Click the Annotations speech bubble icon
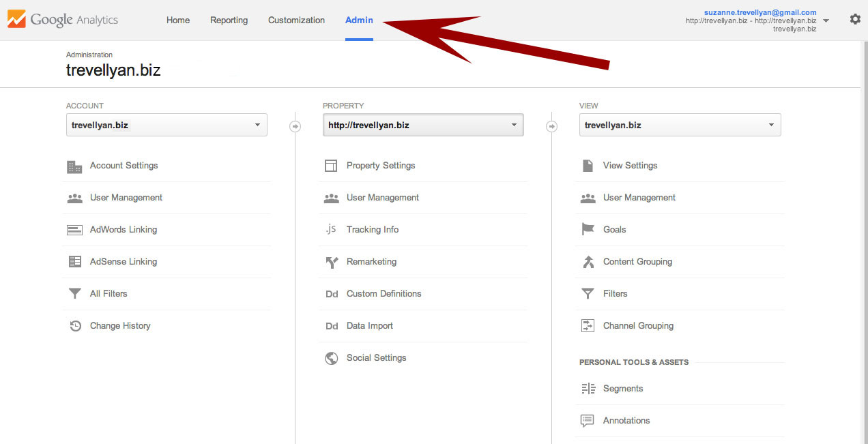The height and width of the screenshot is (444, 868). (x=587, y=421)
